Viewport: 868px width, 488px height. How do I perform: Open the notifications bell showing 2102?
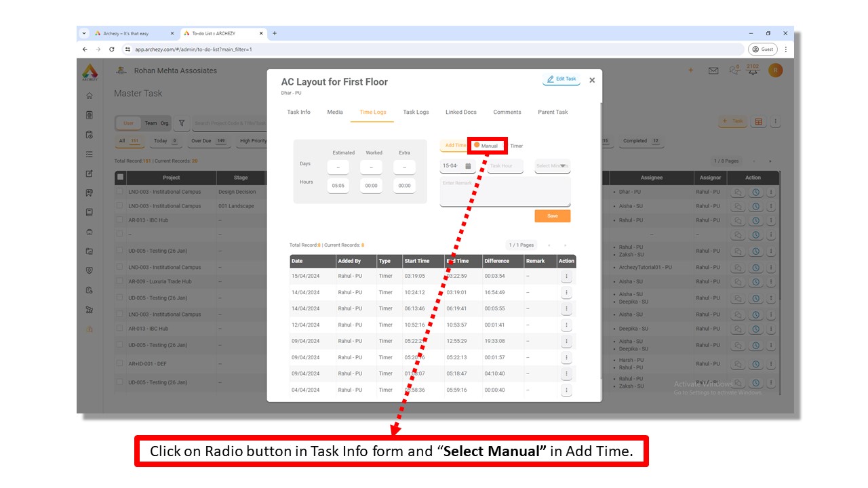[x=753, y=70]
